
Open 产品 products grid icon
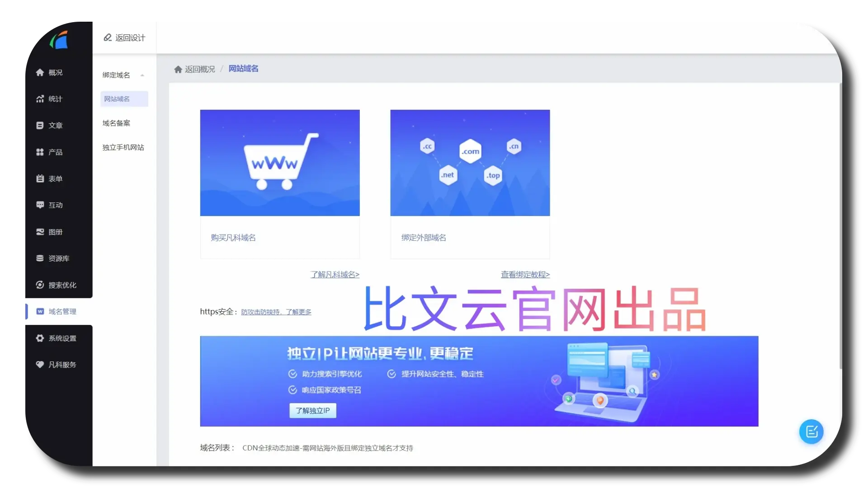(x=40, y=152)
